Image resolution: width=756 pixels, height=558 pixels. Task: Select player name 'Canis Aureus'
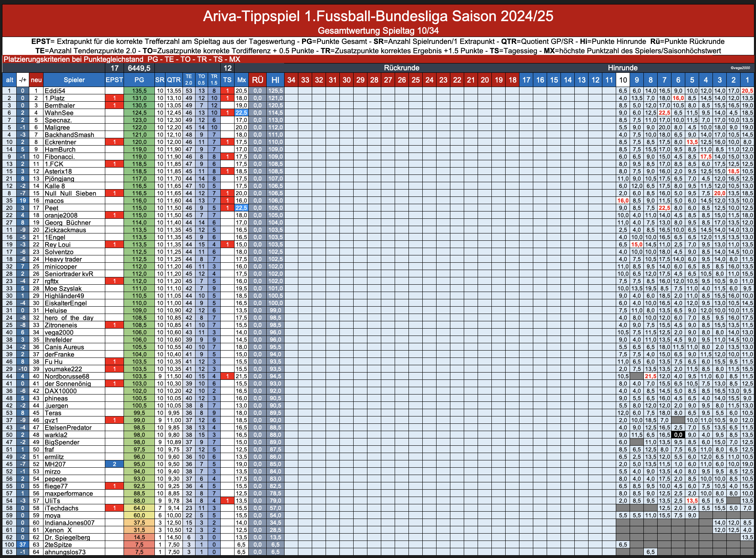[64, 347]
